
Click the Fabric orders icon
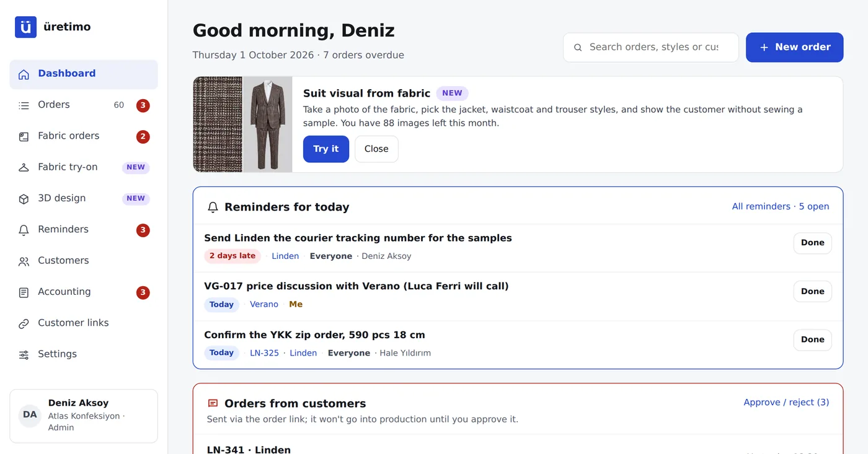(24, 136)
